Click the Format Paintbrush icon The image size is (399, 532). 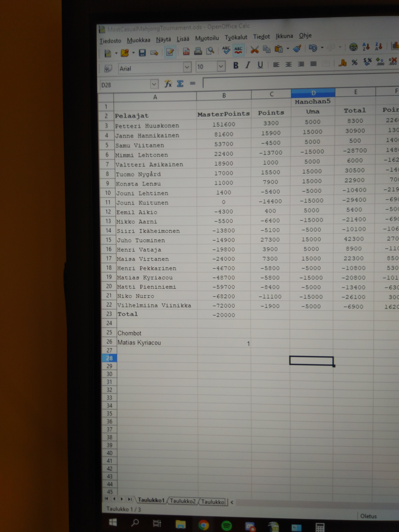point(297,48)
